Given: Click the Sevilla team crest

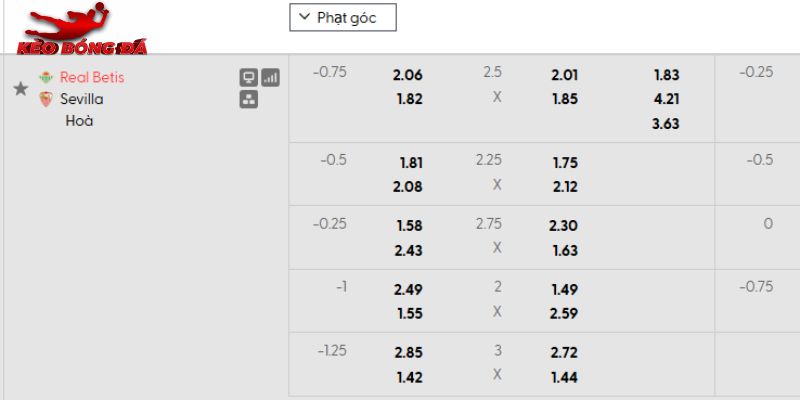Looking at the screenshot, I should (45, 99).
